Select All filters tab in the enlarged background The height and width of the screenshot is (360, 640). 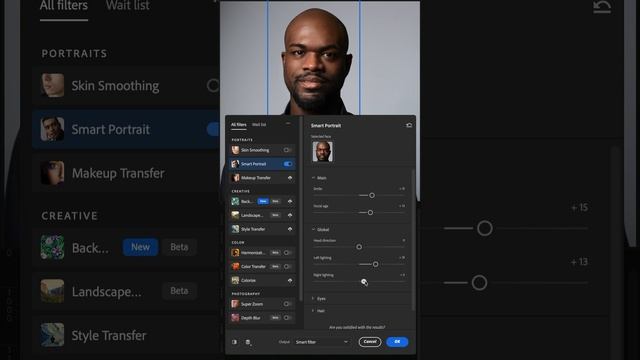(x=64, y=6)
